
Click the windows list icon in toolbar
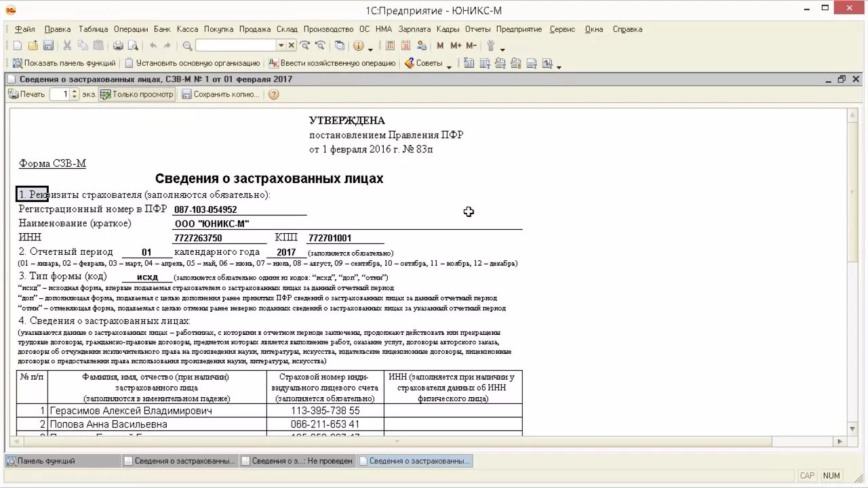(340, 45)
